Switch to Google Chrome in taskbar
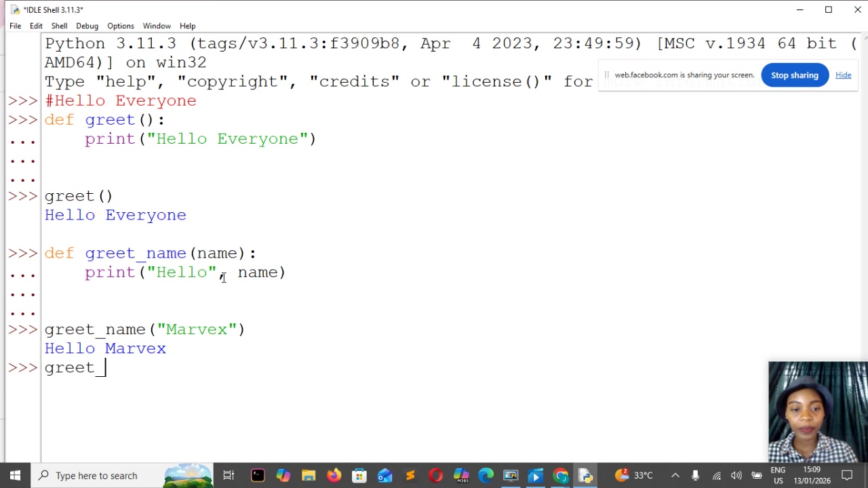Viewport: 868px width, 488px height. (561, 475)
